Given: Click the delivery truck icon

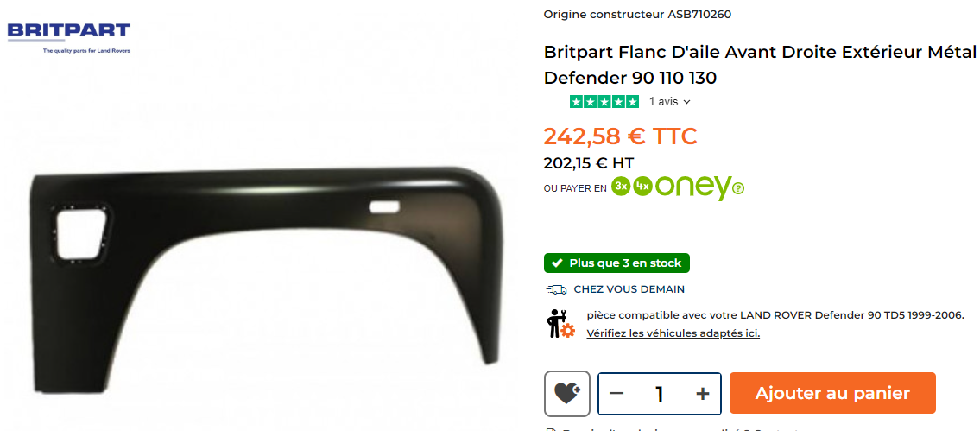Looking at the screenshot, I should point(556,289).
